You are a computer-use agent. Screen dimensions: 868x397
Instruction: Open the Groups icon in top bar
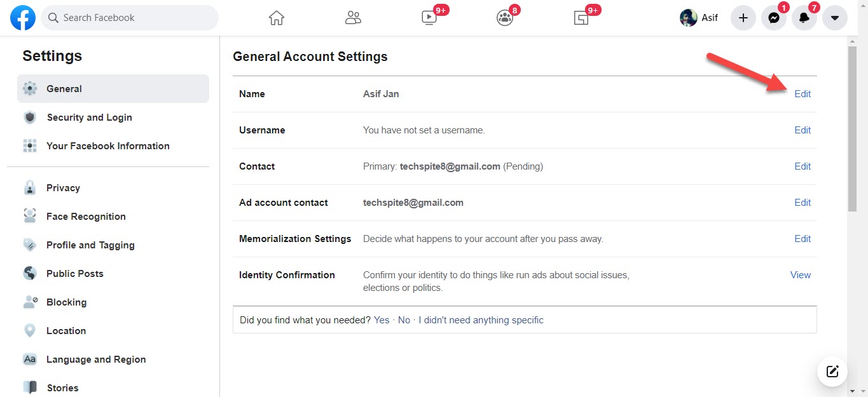pos(505,18)
